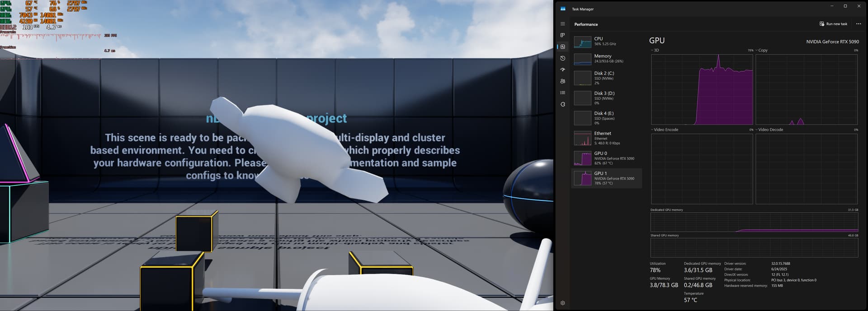
Task: Select Ethernet in the performance list
Action: [606, 138]
